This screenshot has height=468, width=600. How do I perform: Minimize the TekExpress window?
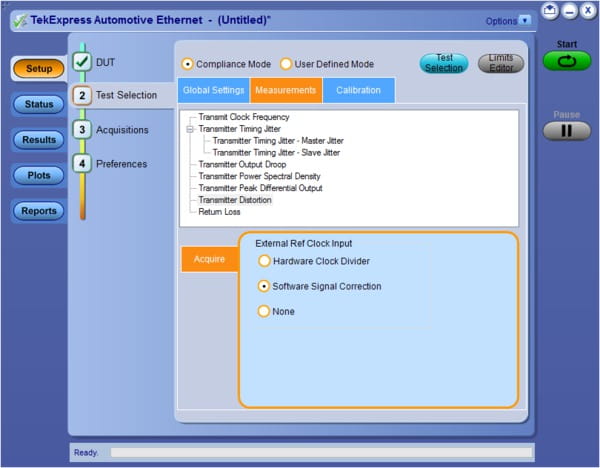569,11
